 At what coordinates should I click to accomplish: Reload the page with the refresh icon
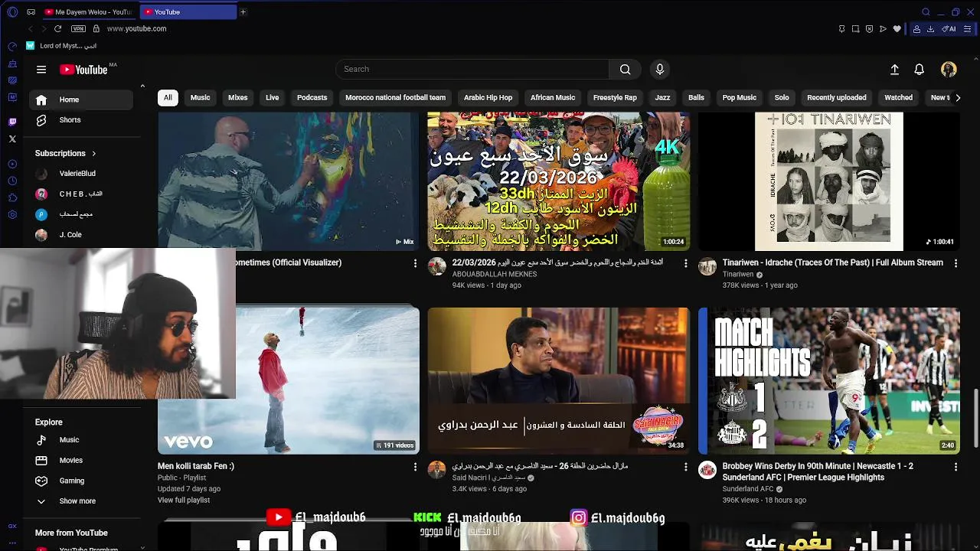tap(57, 28)
